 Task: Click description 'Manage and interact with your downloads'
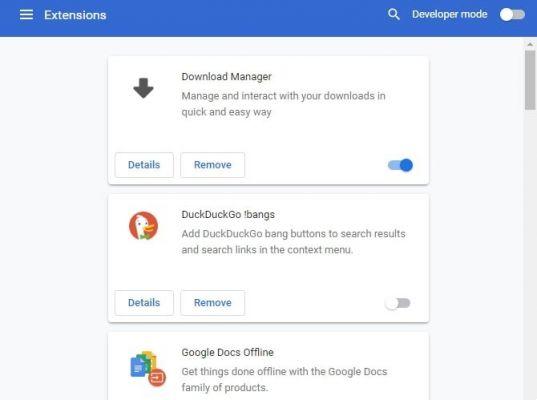click(x=283, y=104)
